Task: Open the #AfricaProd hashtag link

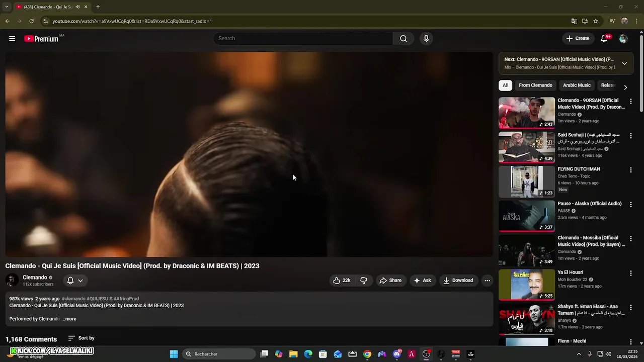Action: coord(126,299)
